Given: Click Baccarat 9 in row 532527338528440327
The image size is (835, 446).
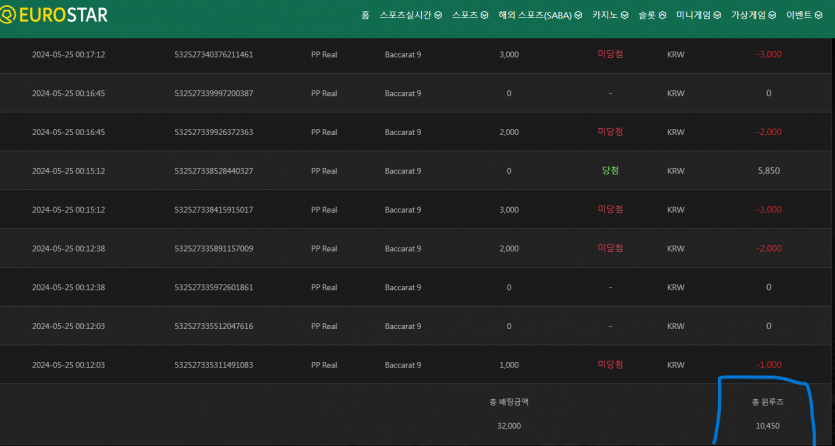Looking at the screenshot, I should click(x=403, y=171).
